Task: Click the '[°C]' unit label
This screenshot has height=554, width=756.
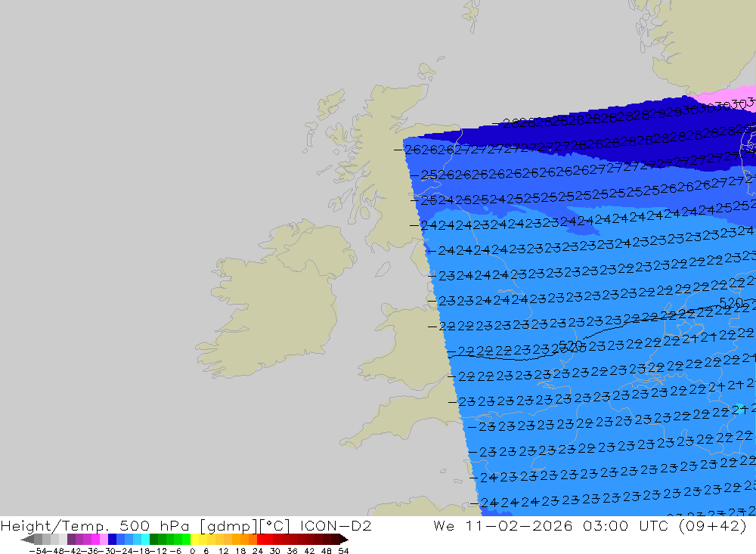Action: [x=274, y=526]
